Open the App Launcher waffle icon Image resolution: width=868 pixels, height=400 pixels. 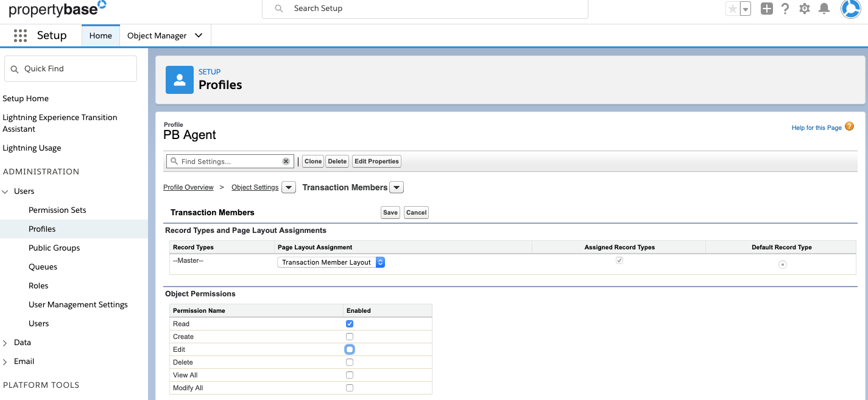tap(20, 35)
